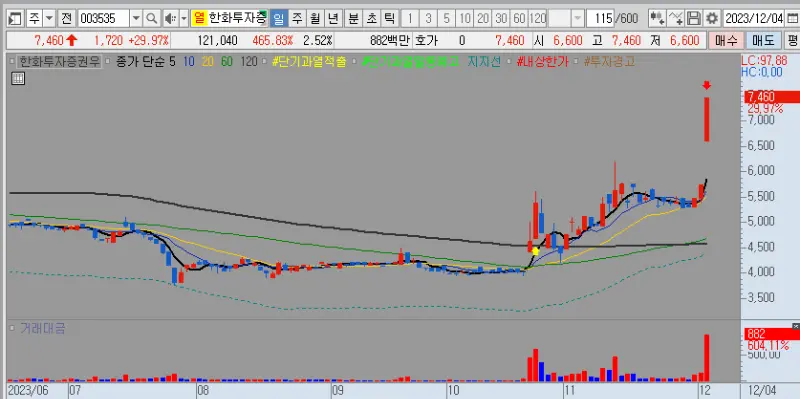Choose the 10 interval button
Screen dimensions: 800x399
click(464, 19)
